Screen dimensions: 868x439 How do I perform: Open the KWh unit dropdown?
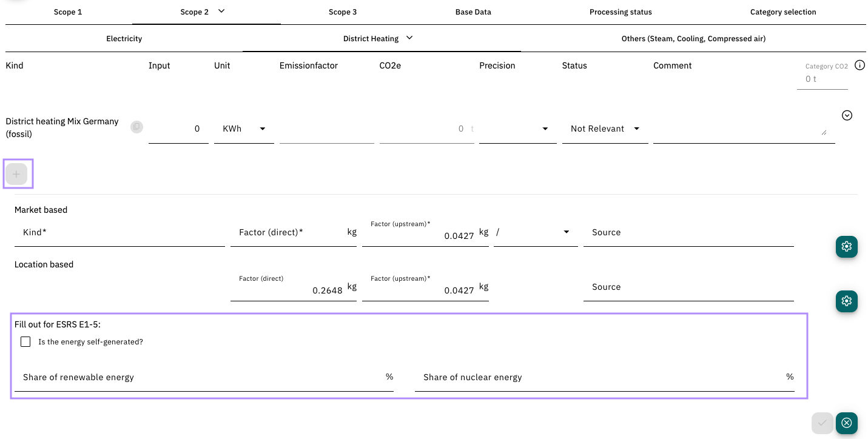point(244,129)
